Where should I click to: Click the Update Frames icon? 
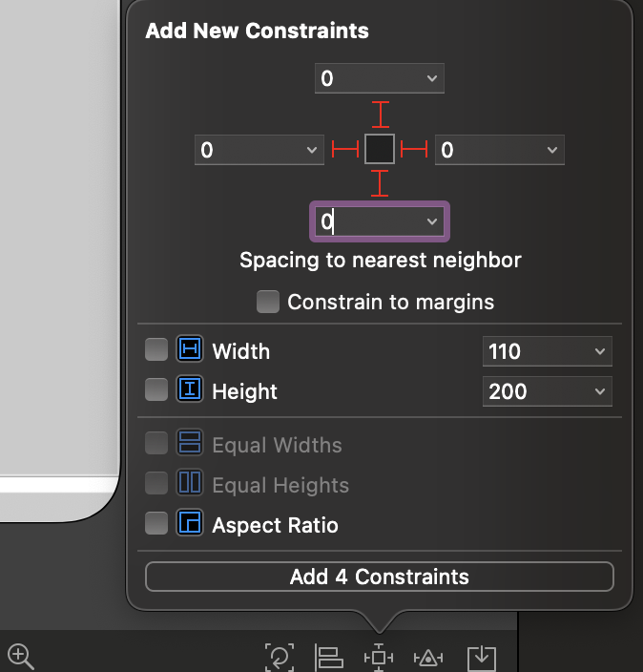pyautogui.click(x=280, y=657)
